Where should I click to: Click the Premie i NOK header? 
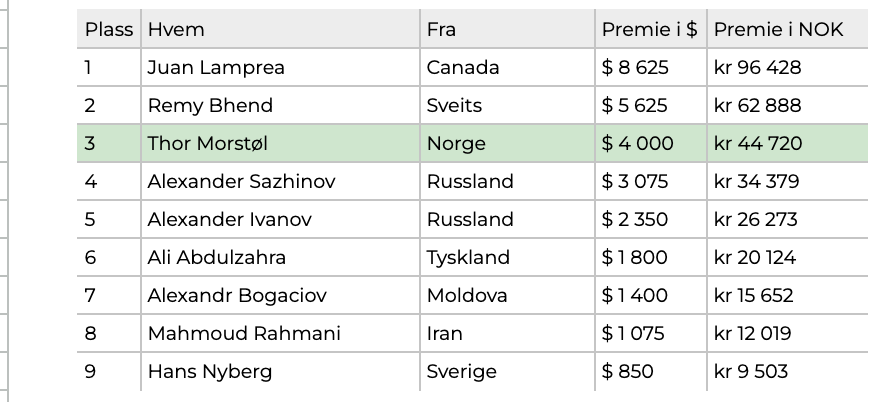click(788, 29)
